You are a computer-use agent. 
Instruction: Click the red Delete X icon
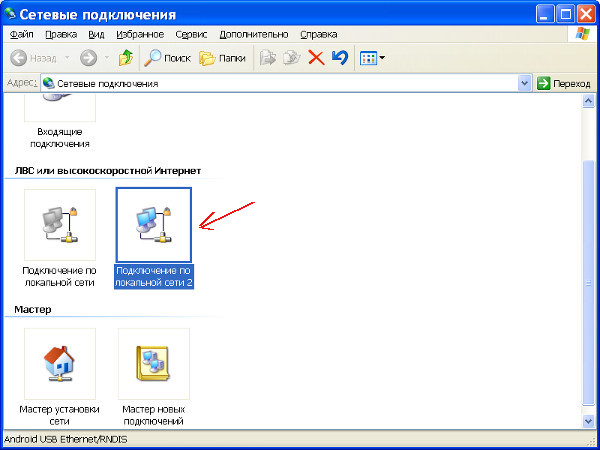[x=316, y=58]
